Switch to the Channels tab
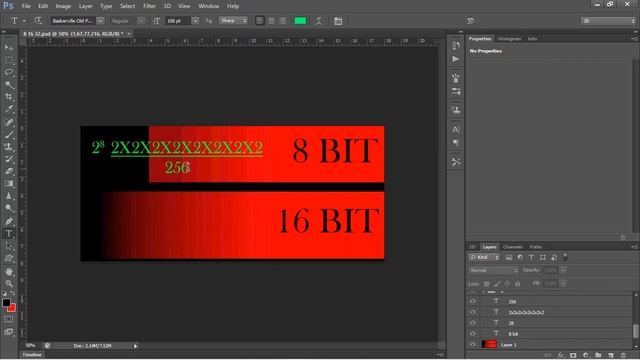This screenshot has width=640, height=360. tap(512, 247)
